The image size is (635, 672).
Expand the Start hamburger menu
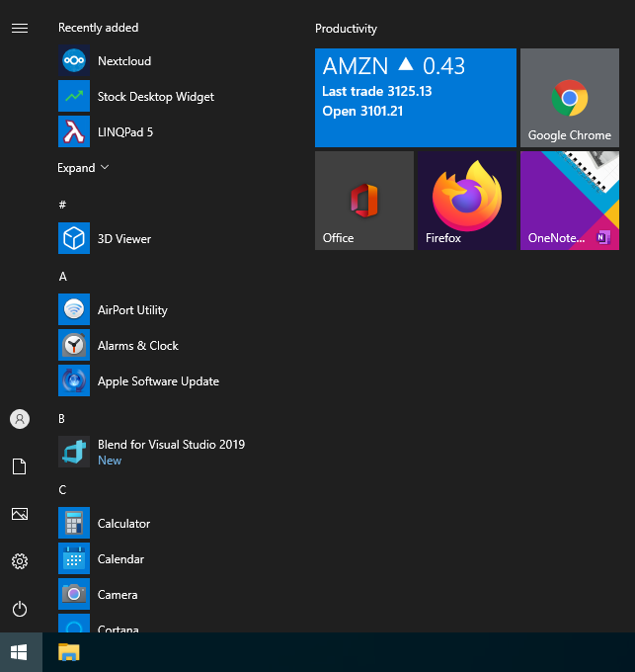click(20, 29)
